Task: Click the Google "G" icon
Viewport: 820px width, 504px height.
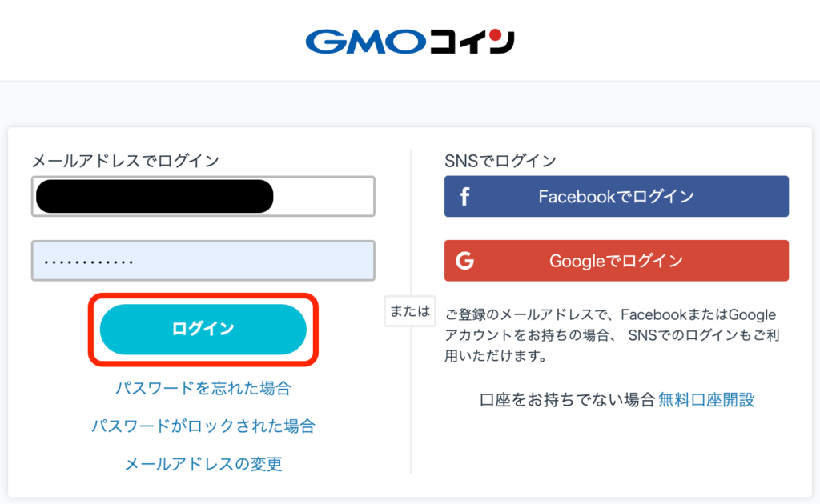Action: (x=464, y=261)
